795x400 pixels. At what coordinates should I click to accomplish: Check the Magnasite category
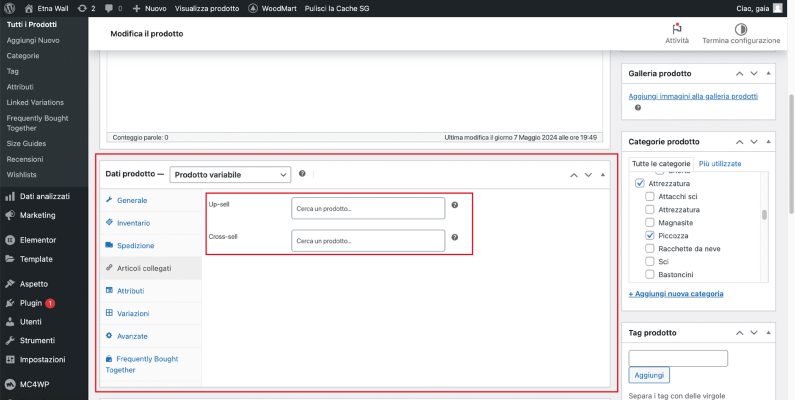pyautogui.click(x=649, y=223)
